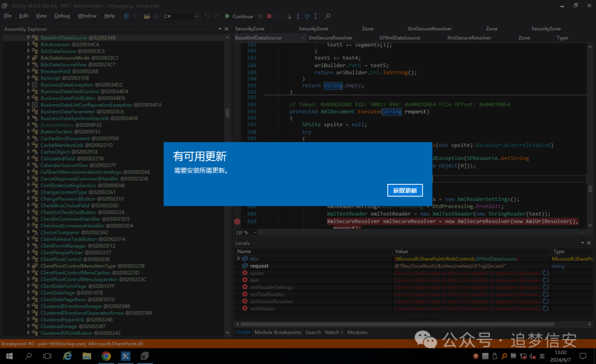This screenshot has height=364, width=596.
Task: Close the Assembly Explorer panel
Action: (x=227, y=29)
